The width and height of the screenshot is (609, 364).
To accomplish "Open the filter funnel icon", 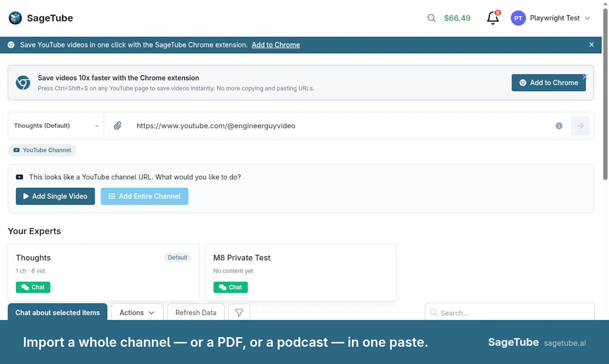I will (239, 312).
